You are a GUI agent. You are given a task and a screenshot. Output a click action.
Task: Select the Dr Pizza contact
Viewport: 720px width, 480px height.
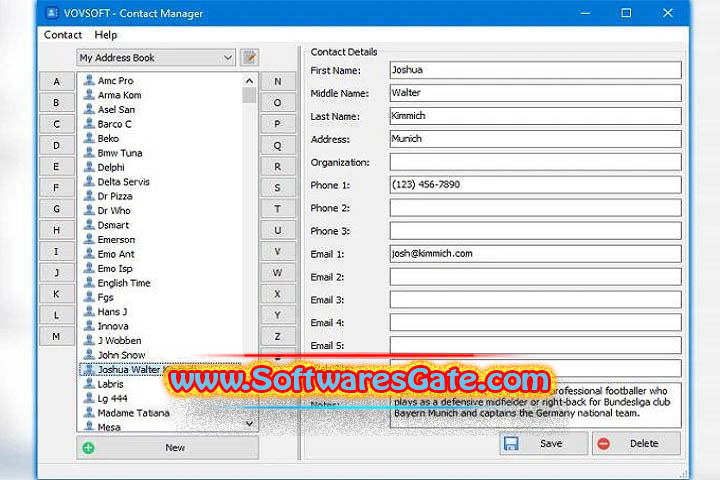115,197
